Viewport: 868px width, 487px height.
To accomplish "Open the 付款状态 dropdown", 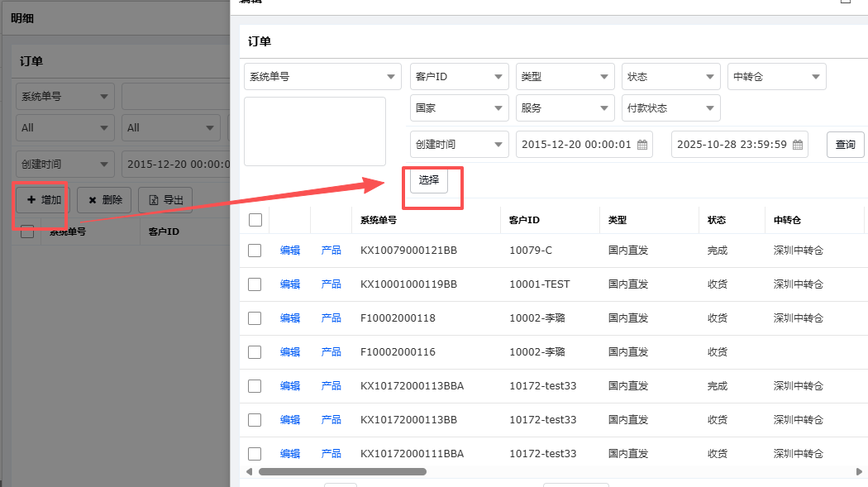I will pyautogui.click(x=670, y=108).
